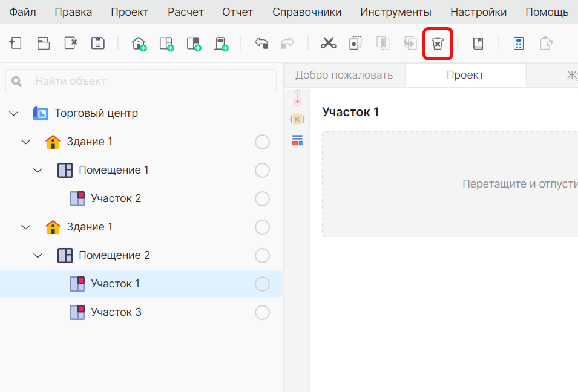
Task: Copy the selected object
Action: (x=355, y=43)
